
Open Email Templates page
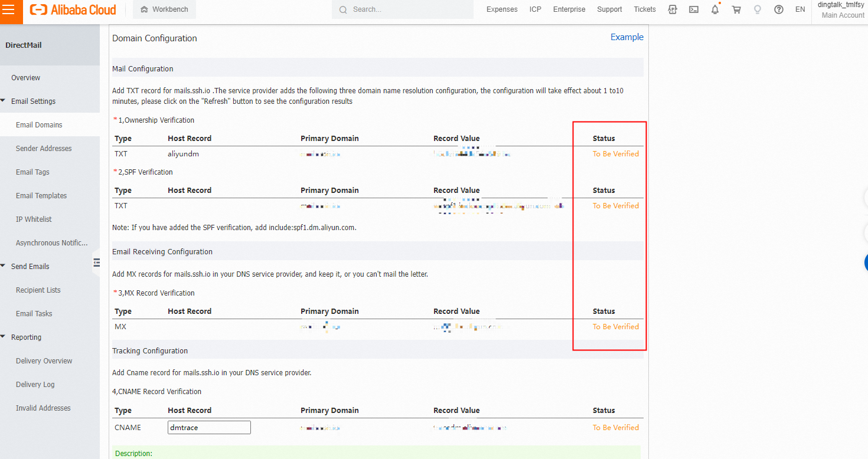[x=41, y=196]
